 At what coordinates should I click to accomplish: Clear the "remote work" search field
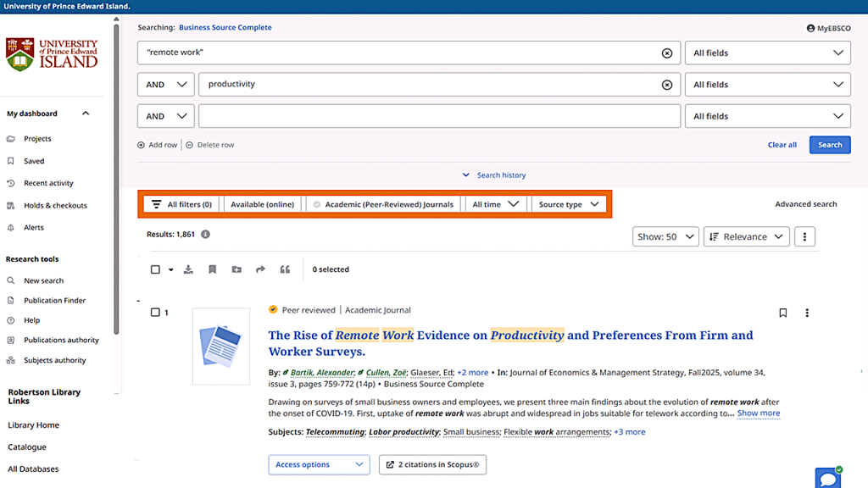pos(667,53)
